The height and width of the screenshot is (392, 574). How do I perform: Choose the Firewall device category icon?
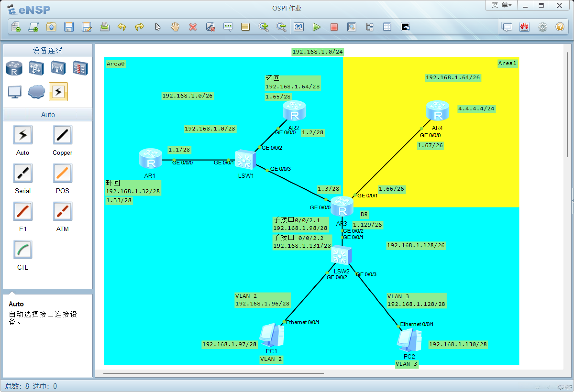coord(80,68)
